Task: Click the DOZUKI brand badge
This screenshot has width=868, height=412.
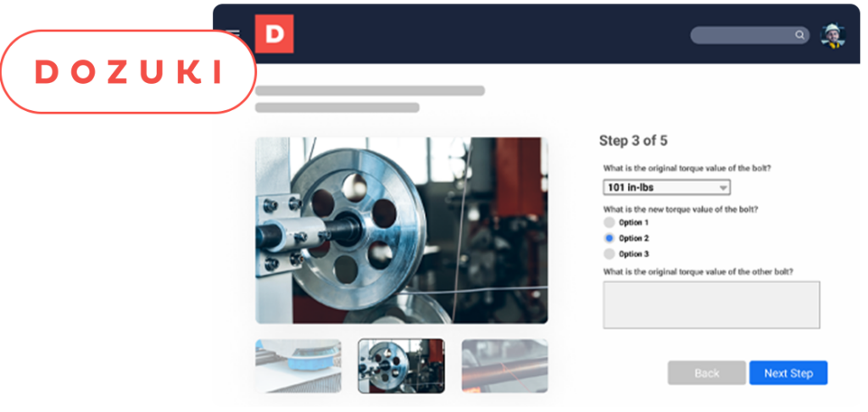Action: (127, 72)
